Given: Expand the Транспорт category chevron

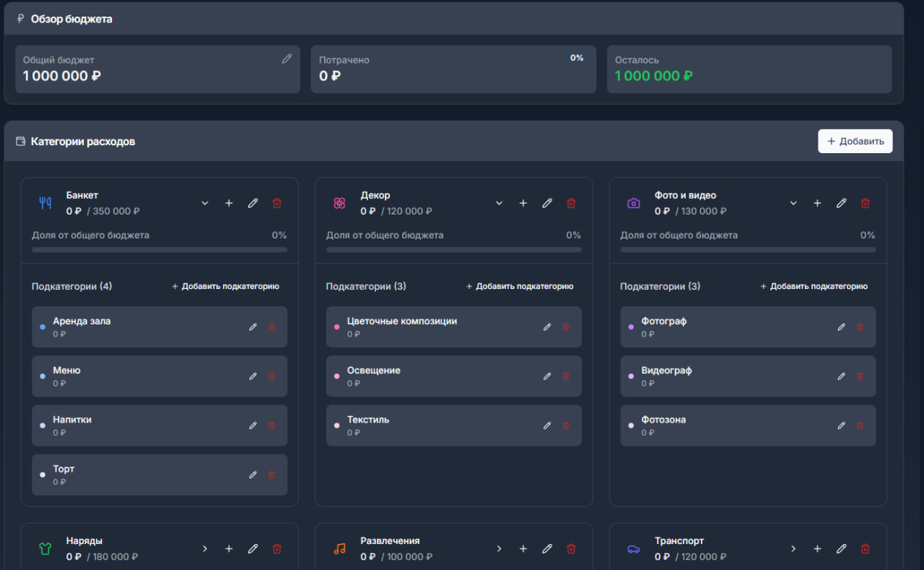Looking at the screenshot, I should pos(793,548).
